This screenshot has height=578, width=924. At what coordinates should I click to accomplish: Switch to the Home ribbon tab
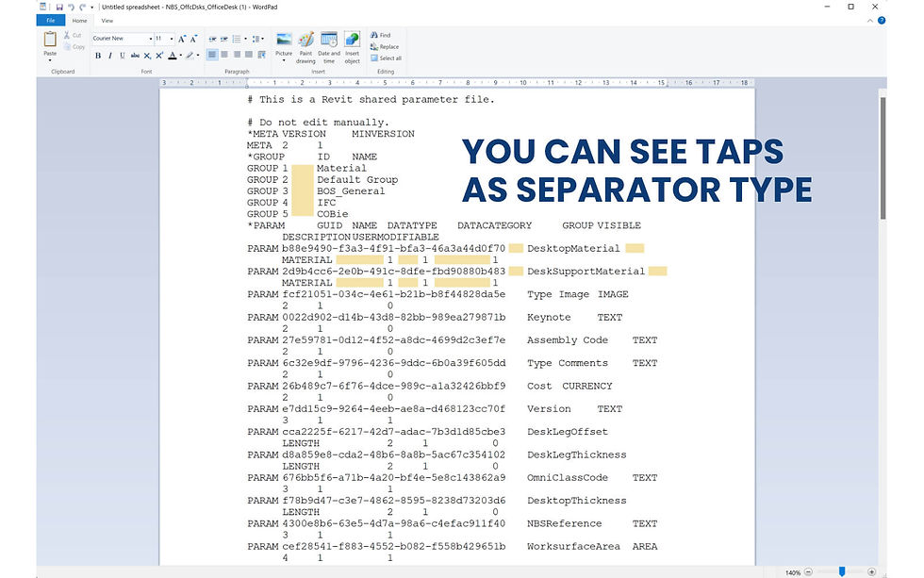[x=79, y=21]
